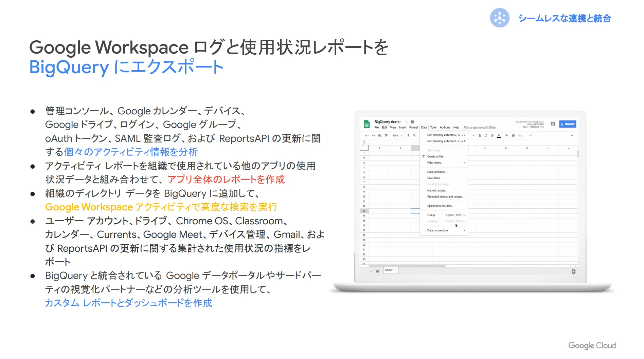Open text color picker under letter A
Viewport: 644px width, 359px height.
click(x=499, y=135)
